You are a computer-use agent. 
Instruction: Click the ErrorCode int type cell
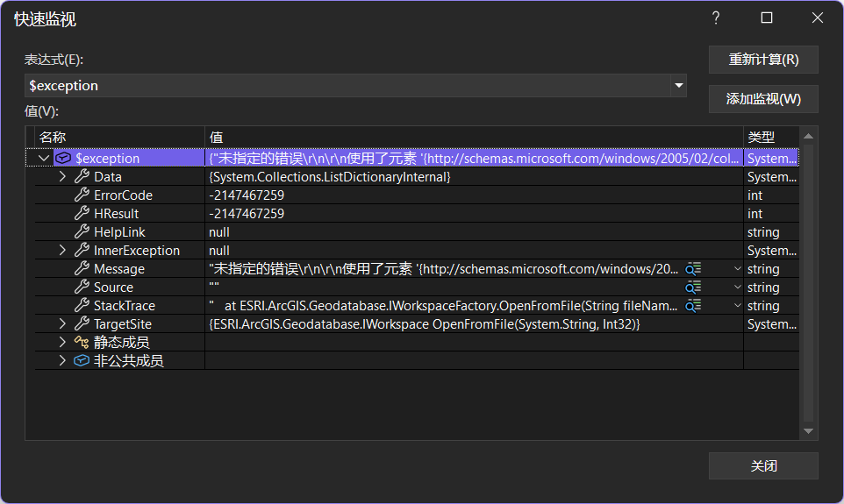pos(771,195)
